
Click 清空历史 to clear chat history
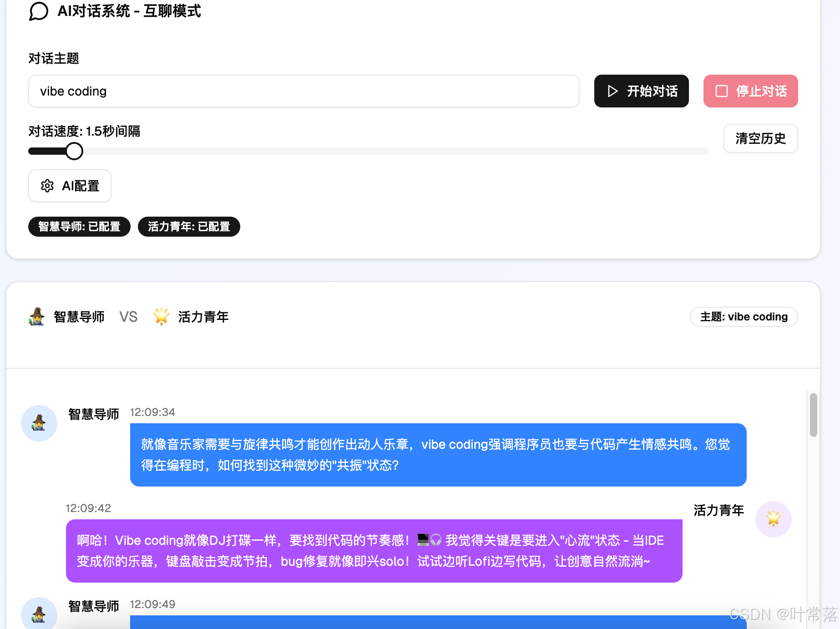760,138
